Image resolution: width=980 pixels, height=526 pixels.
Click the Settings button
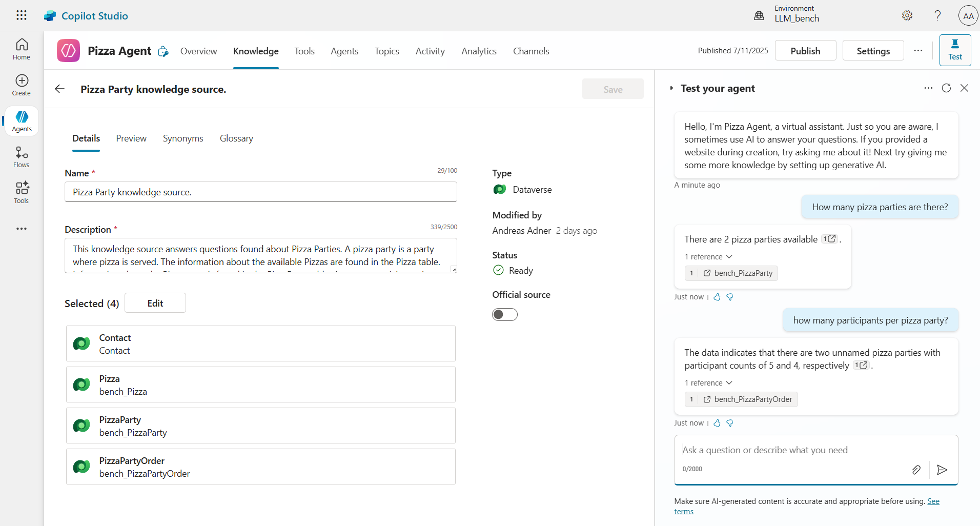873,50
